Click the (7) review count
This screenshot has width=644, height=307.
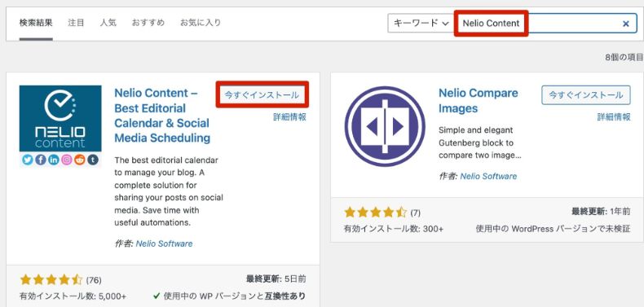coord(415,213)
